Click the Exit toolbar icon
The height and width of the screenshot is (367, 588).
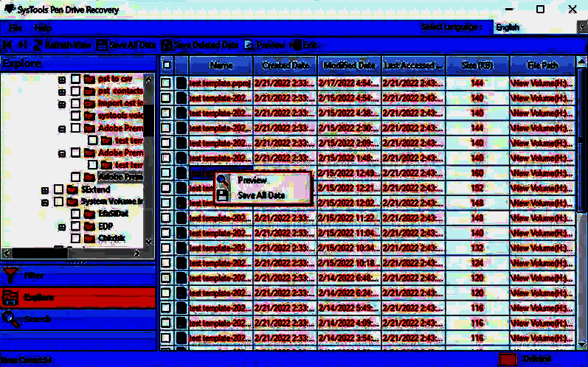pyautogui.click(x=296, y=45)
